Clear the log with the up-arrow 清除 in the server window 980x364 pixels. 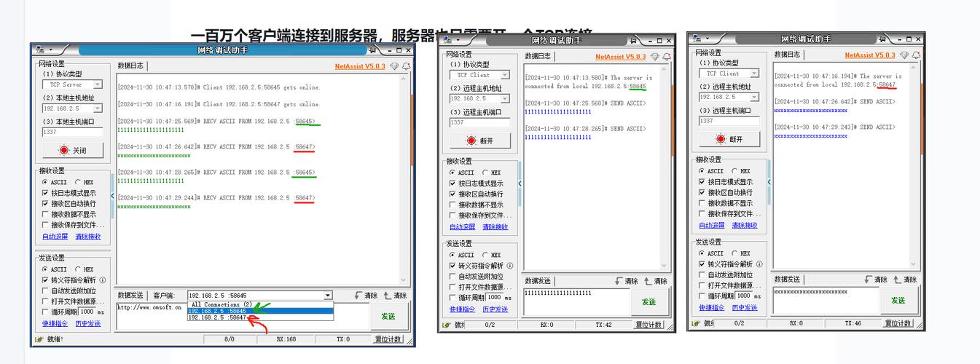point(395,296)
